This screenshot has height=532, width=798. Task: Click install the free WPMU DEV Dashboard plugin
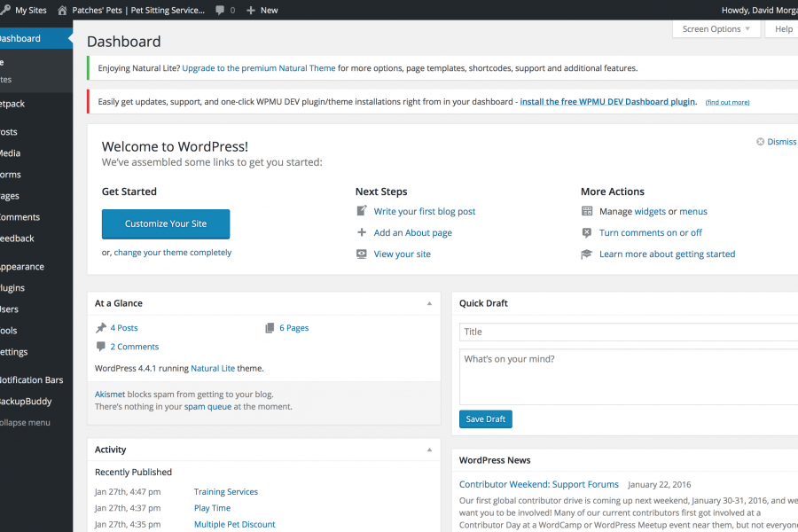[x=607, y=101]
